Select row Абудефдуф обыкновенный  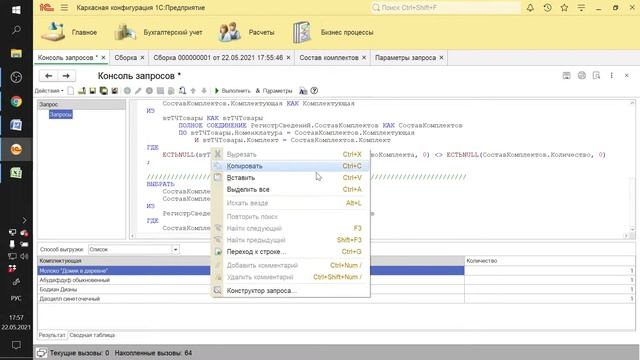(x=336, y=280)
